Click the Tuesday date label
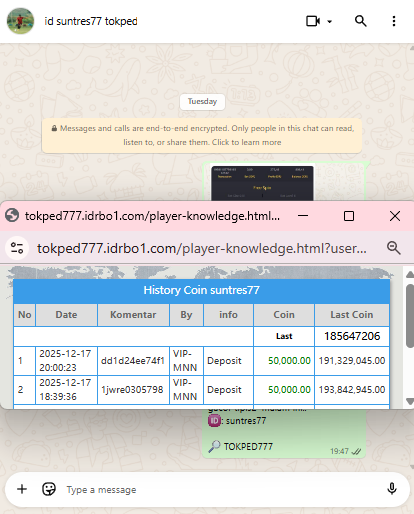Screen dimensions: 414x514 (x=202, y=101)
